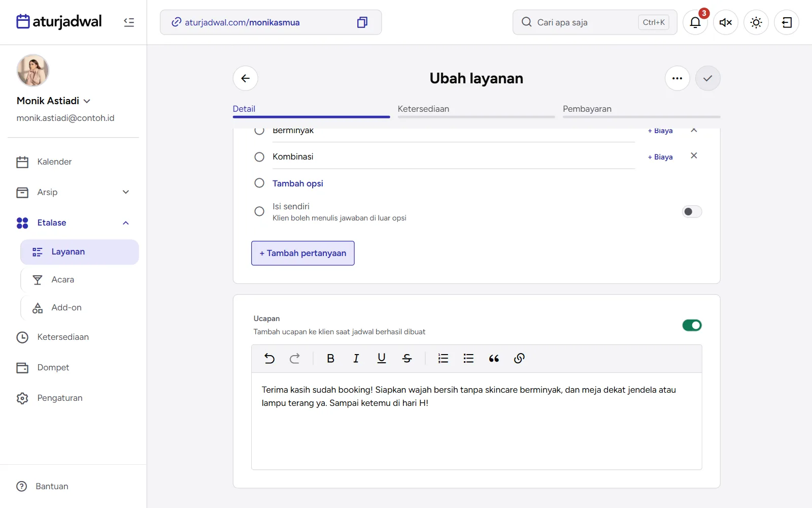
Task: Click the logout icon
Action: [787, 22]
